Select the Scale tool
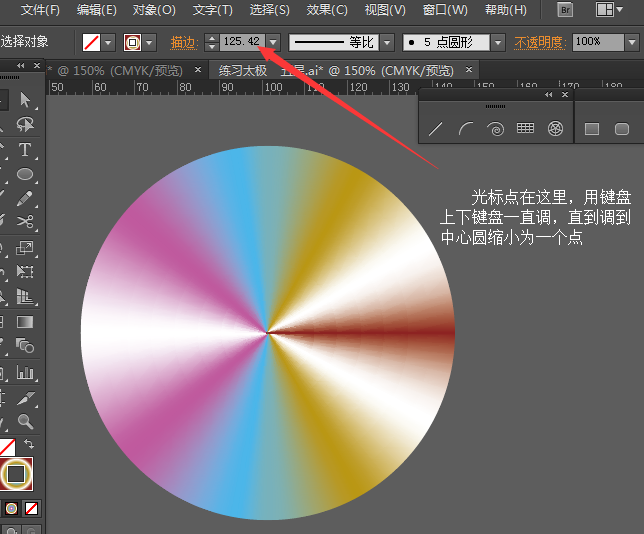This screenshot has height=534, width=644. tap(25, 248)
